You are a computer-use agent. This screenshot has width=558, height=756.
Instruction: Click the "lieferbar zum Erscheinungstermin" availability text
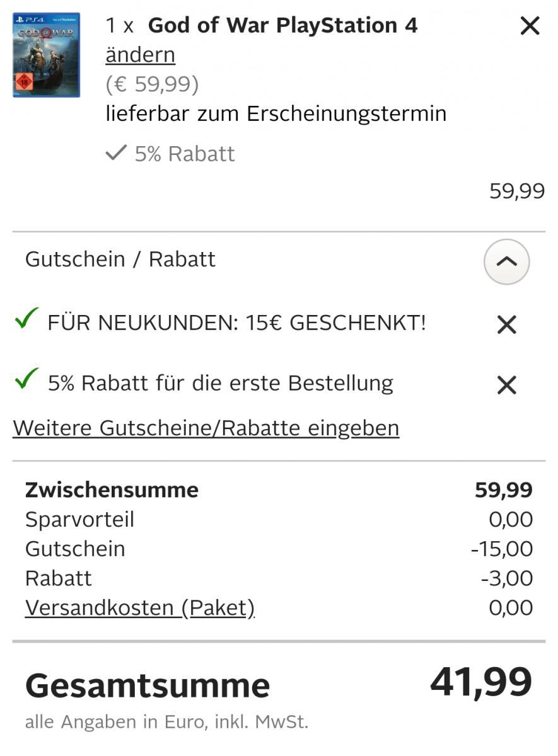[x=276, y=114]
